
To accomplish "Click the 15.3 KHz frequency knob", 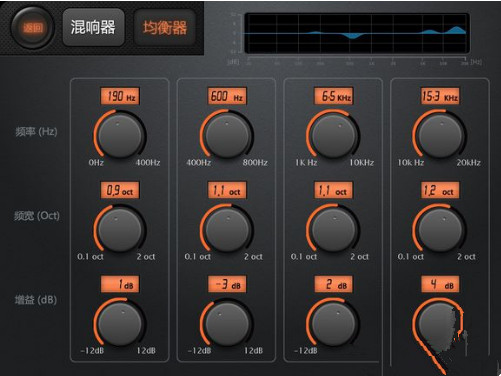I will click(440, 136).
